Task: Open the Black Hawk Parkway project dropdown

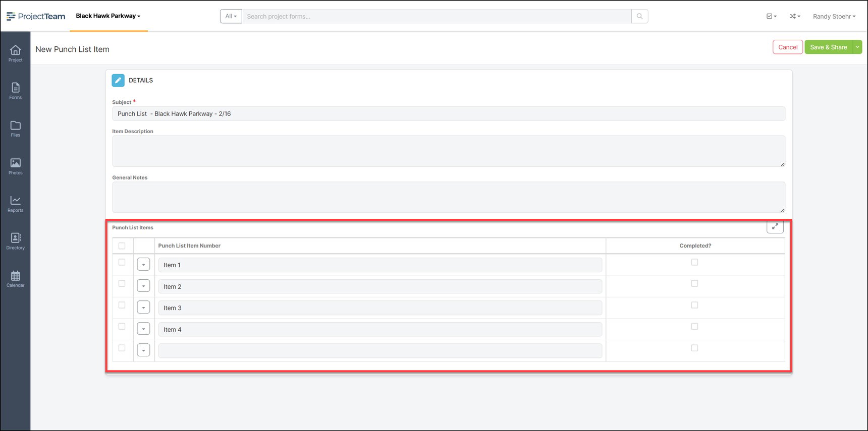Action: point(108,16)
